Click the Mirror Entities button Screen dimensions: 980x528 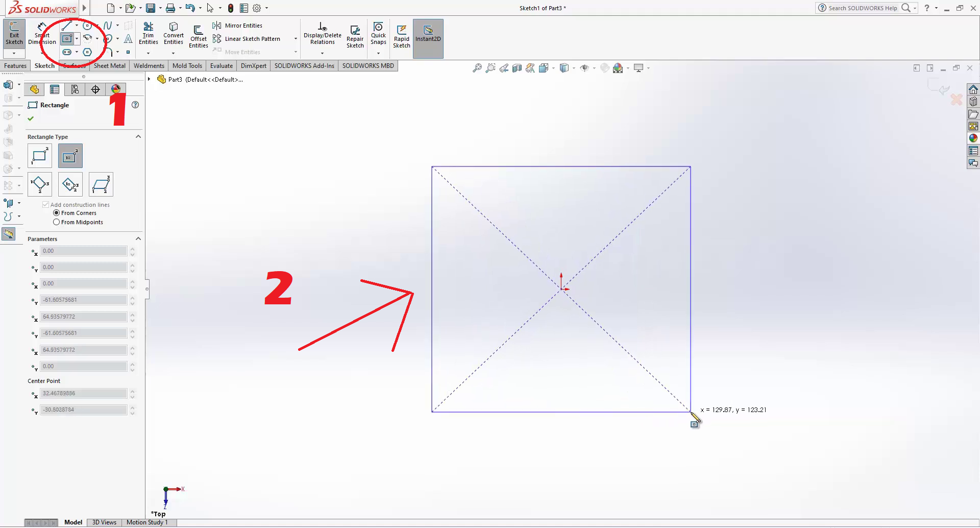pos(243,26)
